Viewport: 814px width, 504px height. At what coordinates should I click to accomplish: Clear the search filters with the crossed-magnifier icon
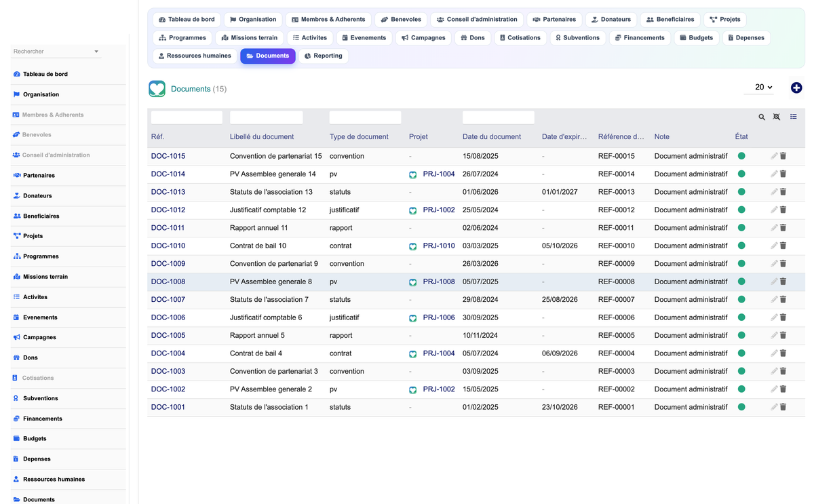coord(777,117)
